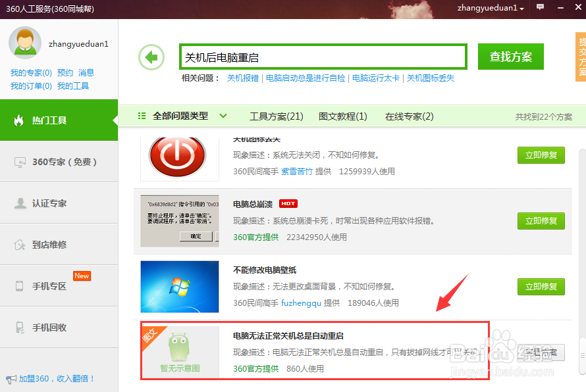Open the title 不能修改电脑壁纸
This screenshot has height=392, width=586.
[x=265, y=270]
